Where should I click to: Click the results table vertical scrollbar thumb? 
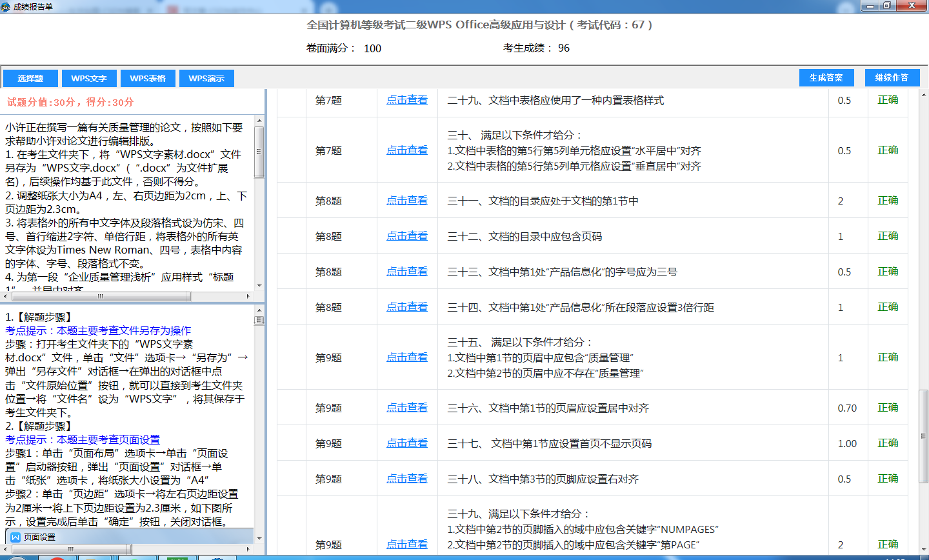point(923,436)
